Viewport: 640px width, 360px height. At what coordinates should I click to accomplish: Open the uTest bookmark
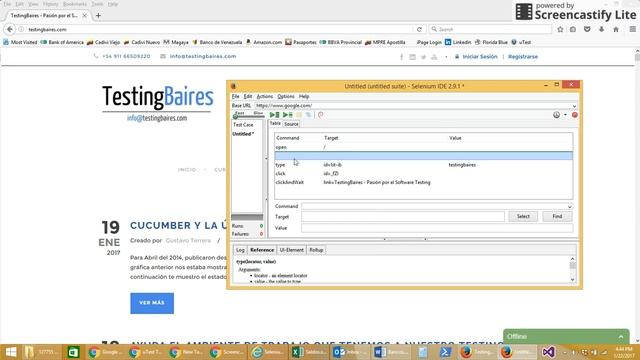coord(521,42)
